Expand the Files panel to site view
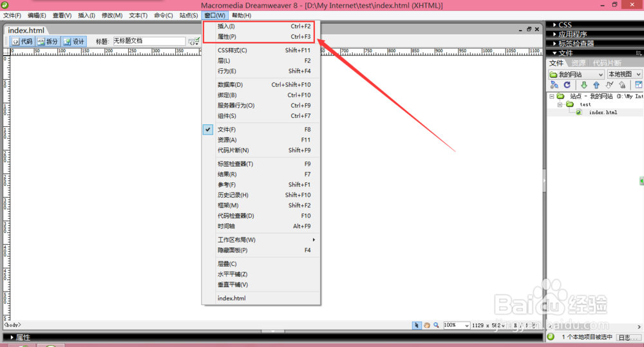 coord(639,85)
